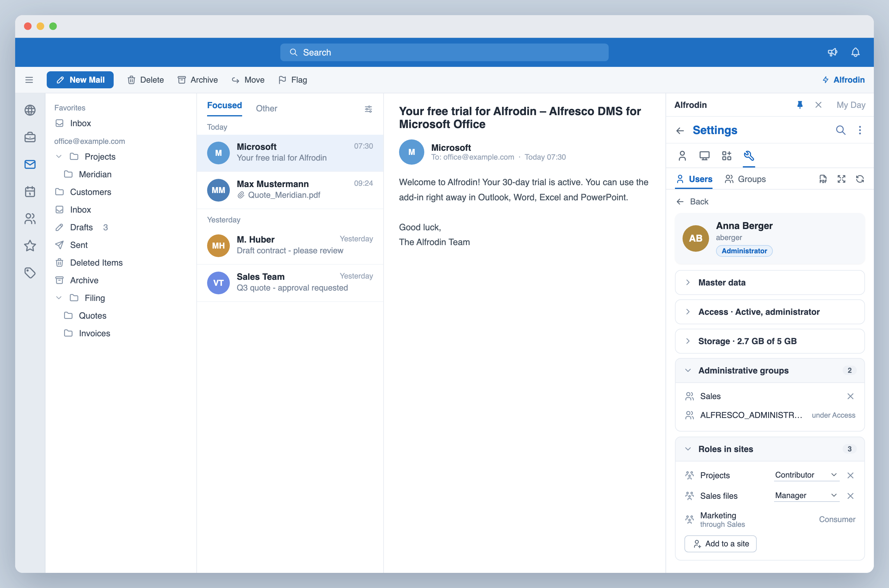
Task: Expand the Master data section
Action: pos(770,282)
